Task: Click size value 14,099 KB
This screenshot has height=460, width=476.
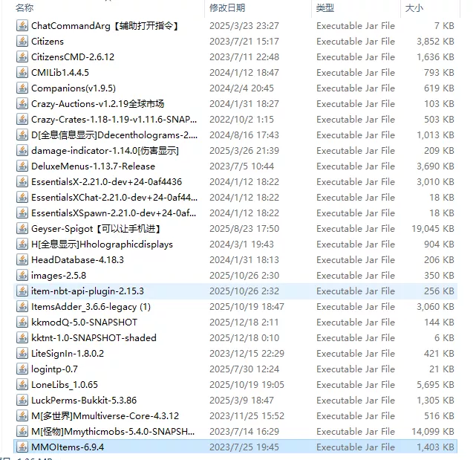Action: tap(433, 432)
